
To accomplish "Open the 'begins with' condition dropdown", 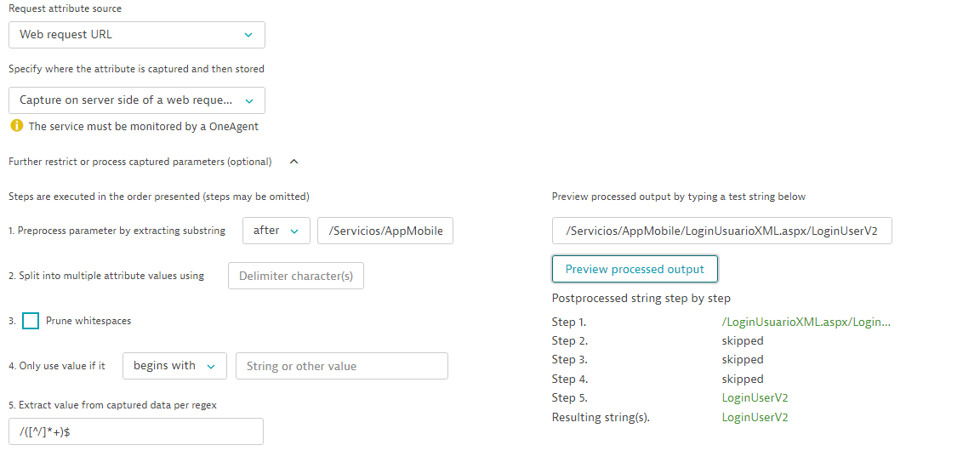I will [174, 366].
